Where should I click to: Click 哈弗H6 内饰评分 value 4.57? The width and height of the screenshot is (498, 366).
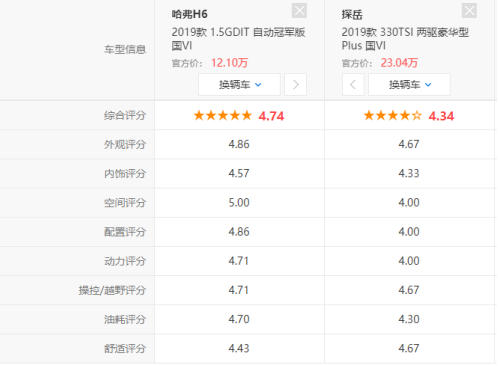tap(239, 173)
